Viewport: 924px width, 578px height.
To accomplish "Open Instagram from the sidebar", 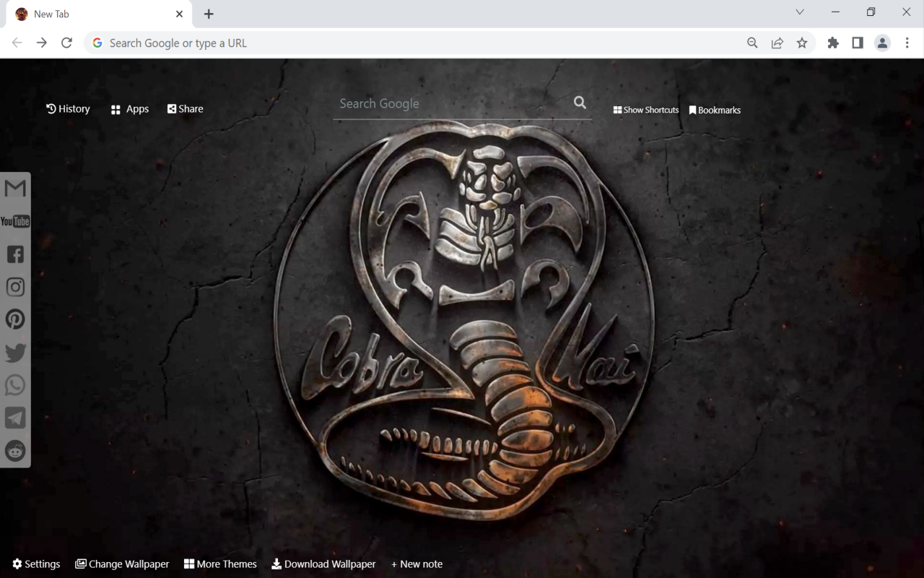I will (x=15, y=287).
